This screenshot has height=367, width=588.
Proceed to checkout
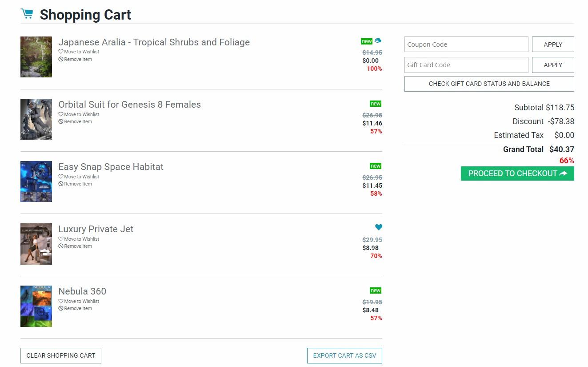(517, 173)
